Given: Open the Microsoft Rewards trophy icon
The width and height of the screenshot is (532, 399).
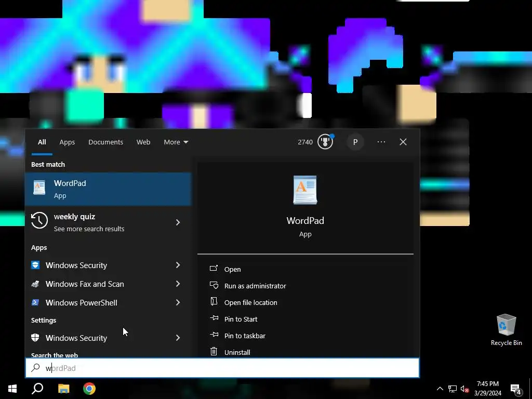Looking at the screenshot, I should 325,141.
